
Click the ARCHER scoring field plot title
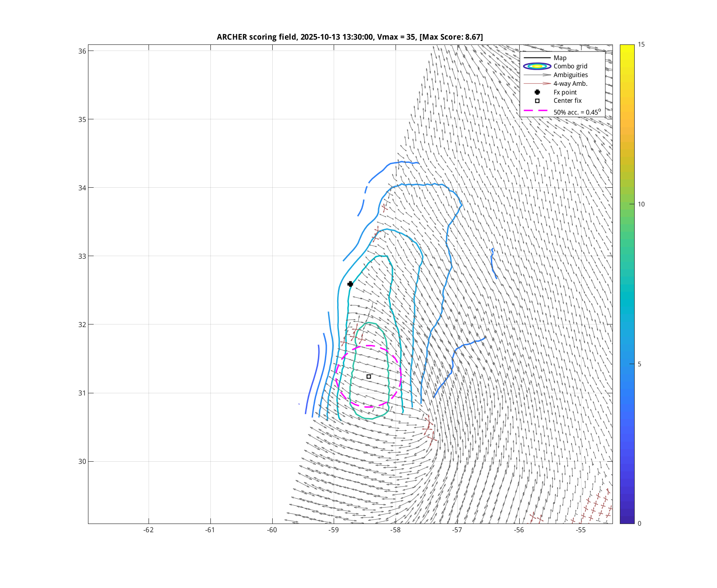pos(349,37)
